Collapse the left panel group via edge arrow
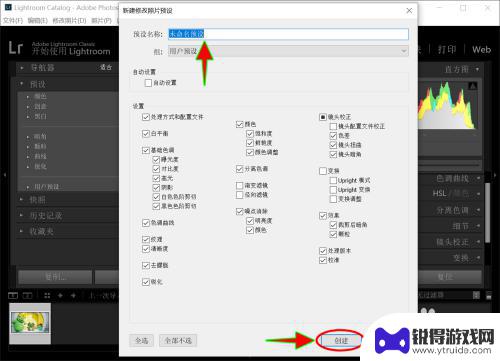 [4, 174]
